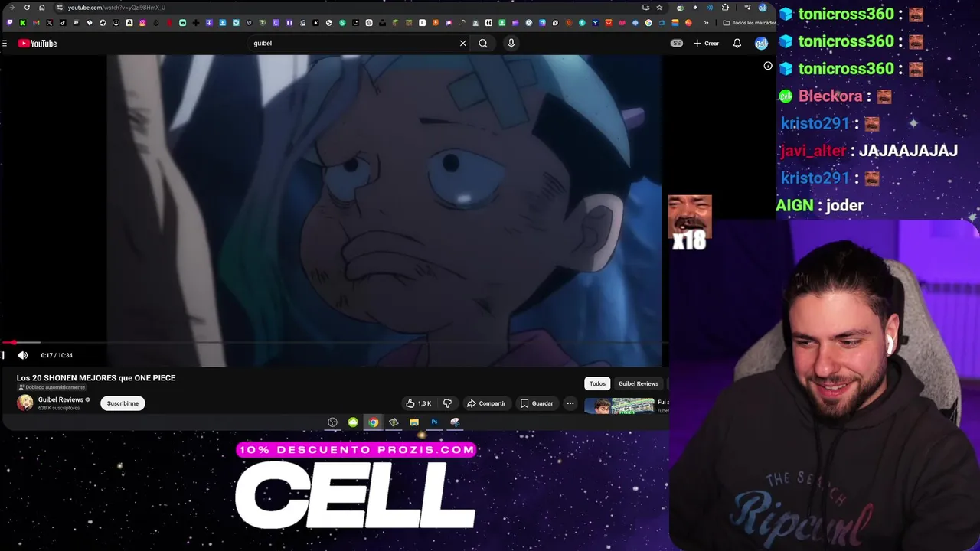The height and width of the screenshot is (551, 980).
Task: Go to the browser home page
Action: pyautogui.click(x=42, y=8)
